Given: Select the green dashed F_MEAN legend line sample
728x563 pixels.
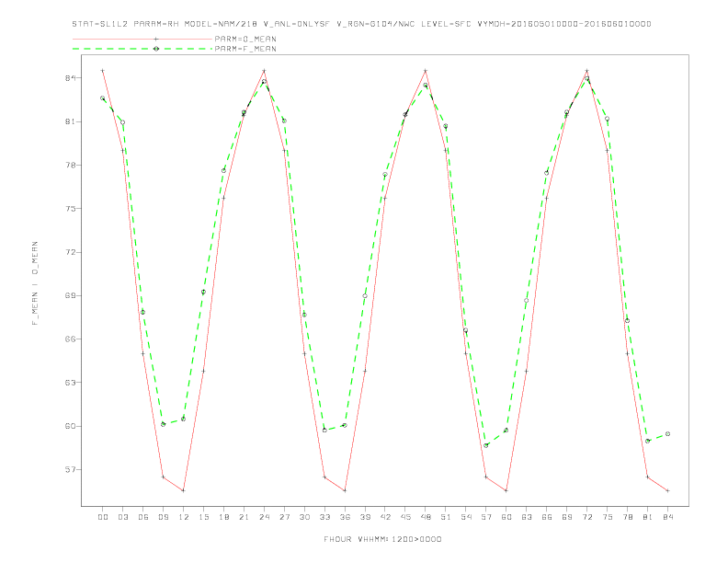Looking at the screenshot, I should click(x=142, y=49).
